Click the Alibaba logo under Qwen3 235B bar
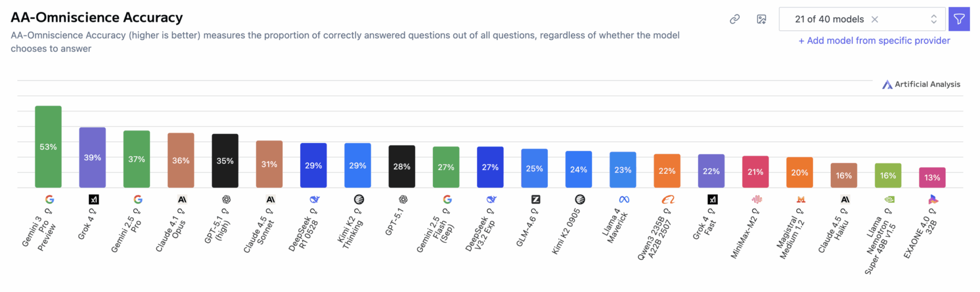 coord(668,200)
